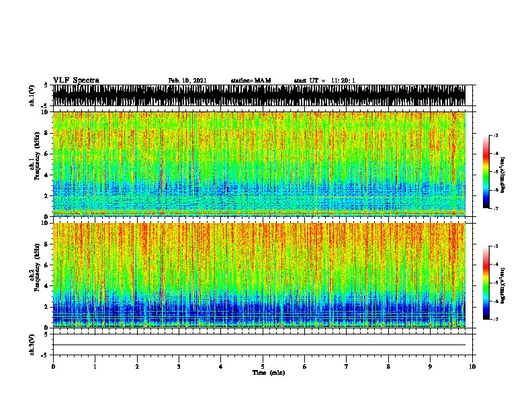Image resolution: width=532 pixels, height=411 pixels.
Task: Click the ch.1 spectrogram color bar
Action: 486,172
